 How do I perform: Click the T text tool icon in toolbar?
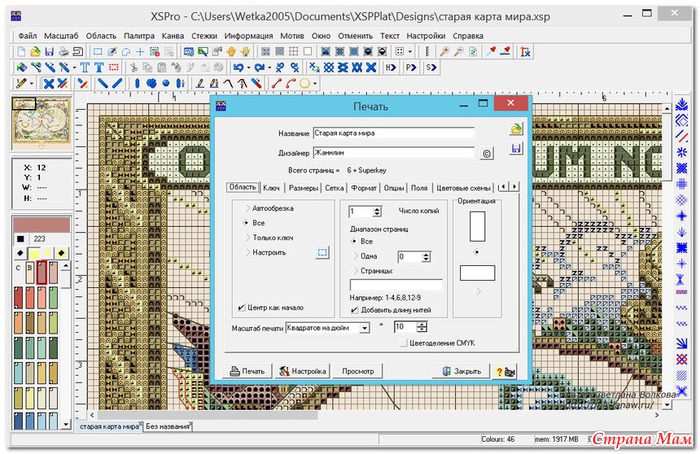86,67
